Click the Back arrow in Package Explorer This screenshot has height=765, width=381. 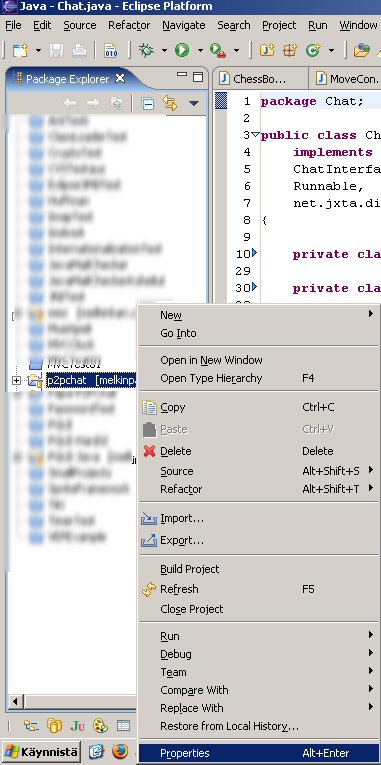71,103
